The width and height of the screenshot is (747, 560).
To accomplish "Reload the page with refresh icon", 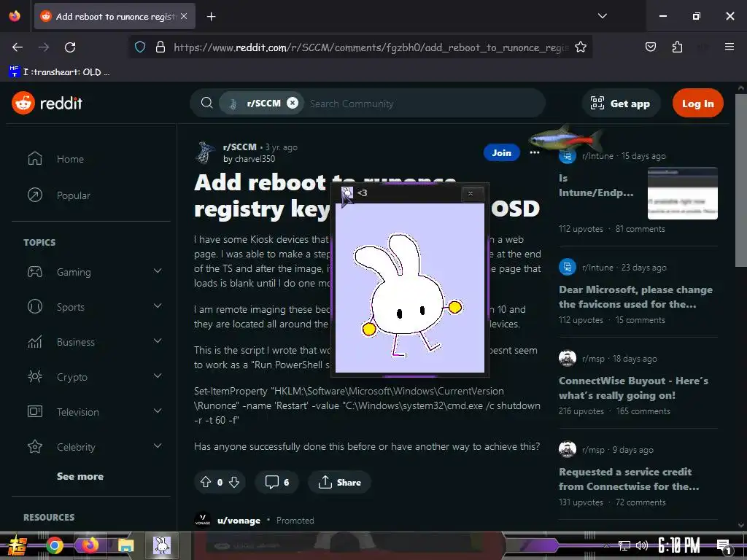I will 70,47.
